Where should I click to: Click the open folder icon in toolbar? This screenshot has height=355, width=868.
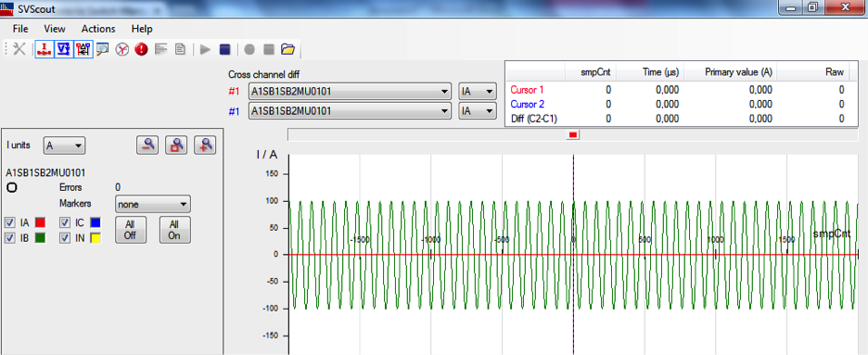(x=287, y=50)
